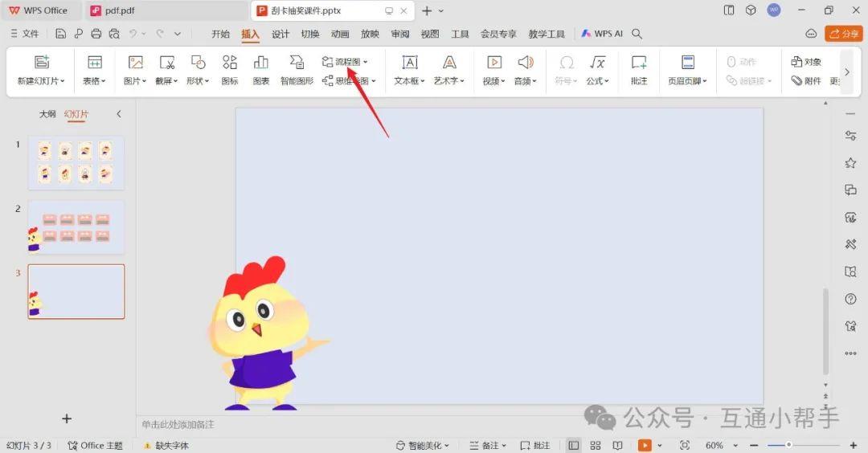Viewport: 868px width, 453px height.
Task: Open the File (文件) menu
Action: click(x=24, y=34)
